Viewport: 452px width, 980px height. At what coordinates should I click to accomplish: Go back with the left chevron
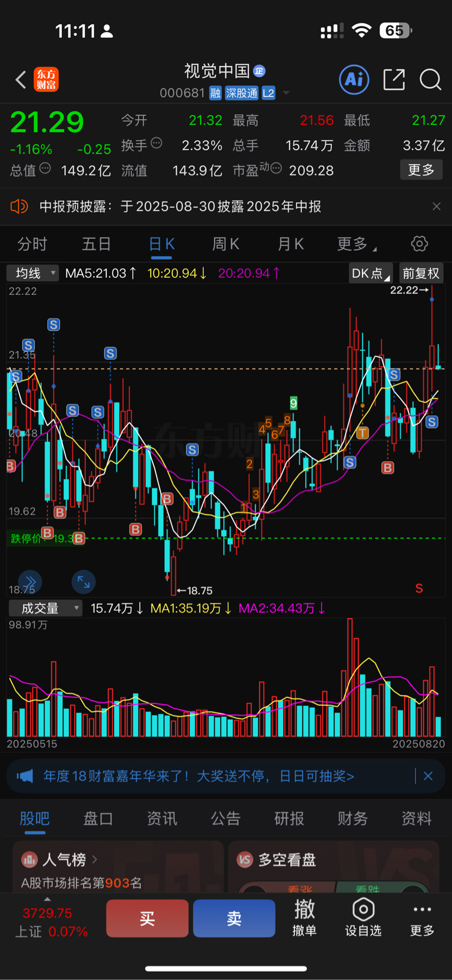tap(21, 79)
